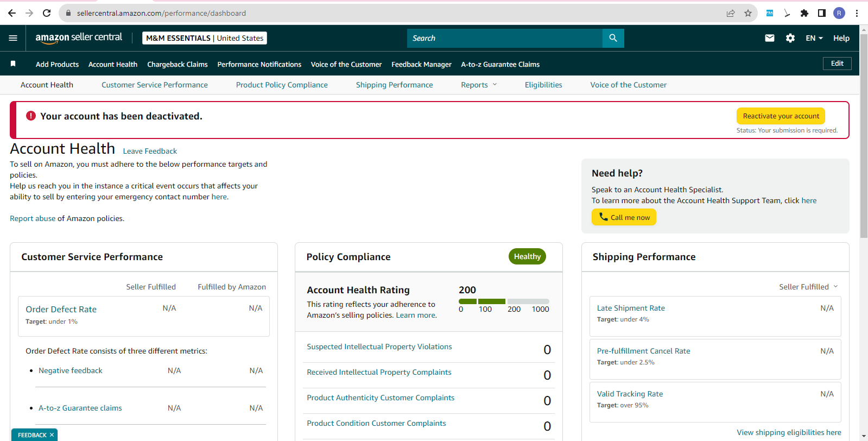This screenshot has width=868, height=441.
Task: Open the Pre-fulfillment Cancel Rate metric
Action: pyautogui.click(x=644, y=351)
